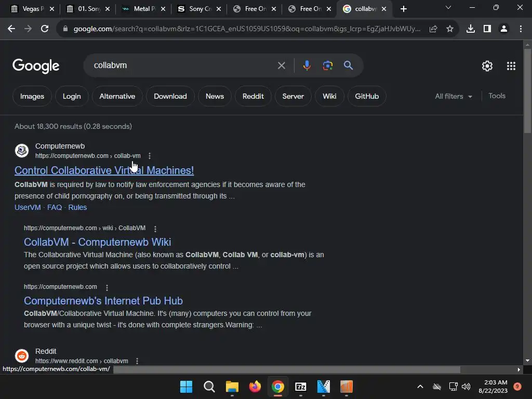The height and width of the screenshot is (399, 532).
Task: Select the Login filter chip
Action: point(72,96)
